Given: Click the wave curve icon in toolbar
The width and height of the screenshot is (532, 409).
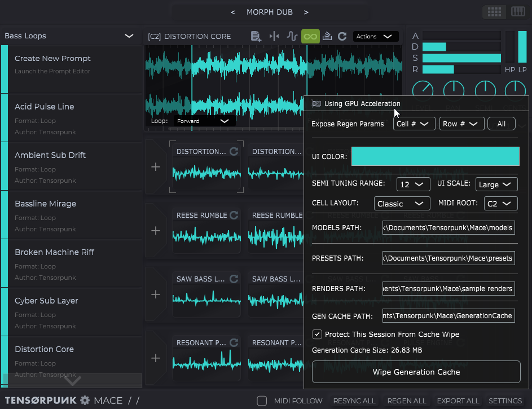Looking at the screenshot, I should [292, 36].
